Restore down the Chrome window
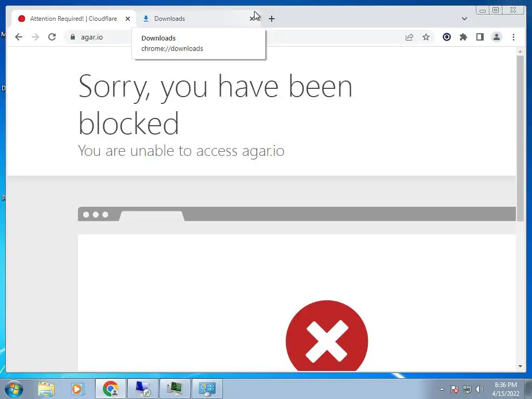This screenshot has height=399, width=532. tap(496, 10)
